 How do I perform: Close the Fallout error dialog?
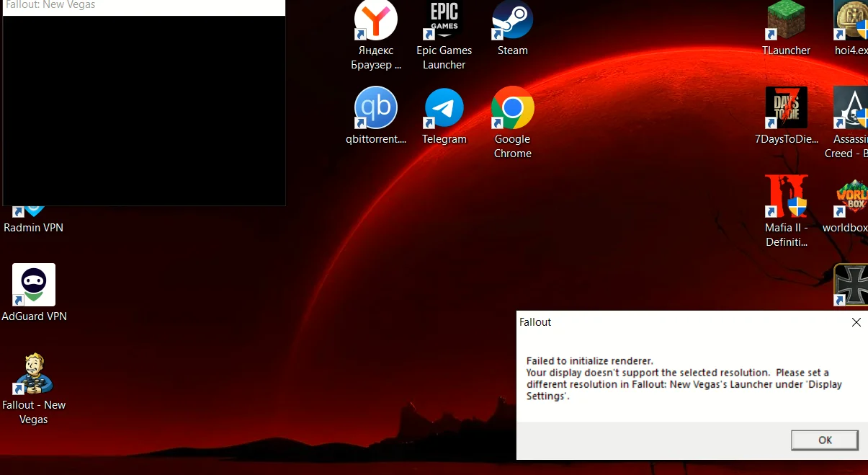pos(856,322)
